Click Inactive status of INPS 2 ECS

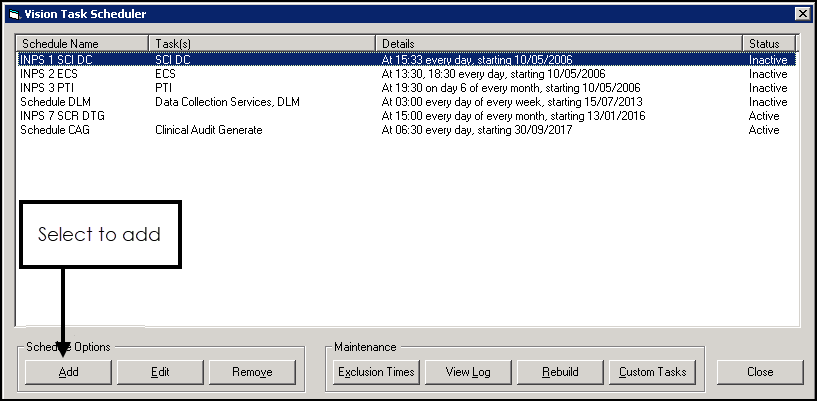[768, 74]
